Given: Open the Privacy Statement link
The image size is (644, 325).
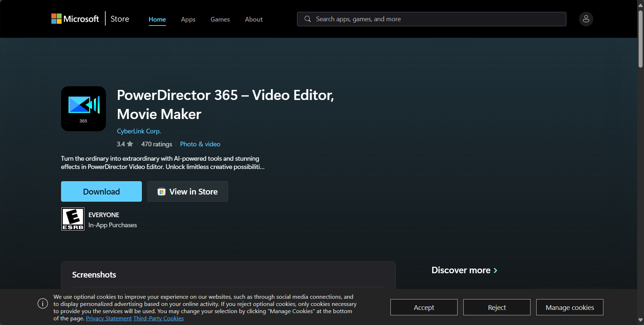Looking at the screenshot, I should click(109, 319).
